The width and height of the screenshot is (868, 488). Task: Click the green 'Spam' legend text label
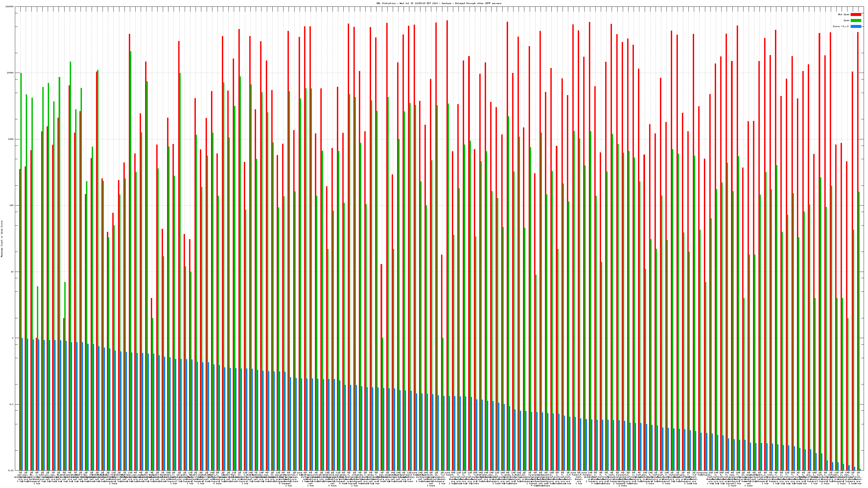click(x=846, y=21)
